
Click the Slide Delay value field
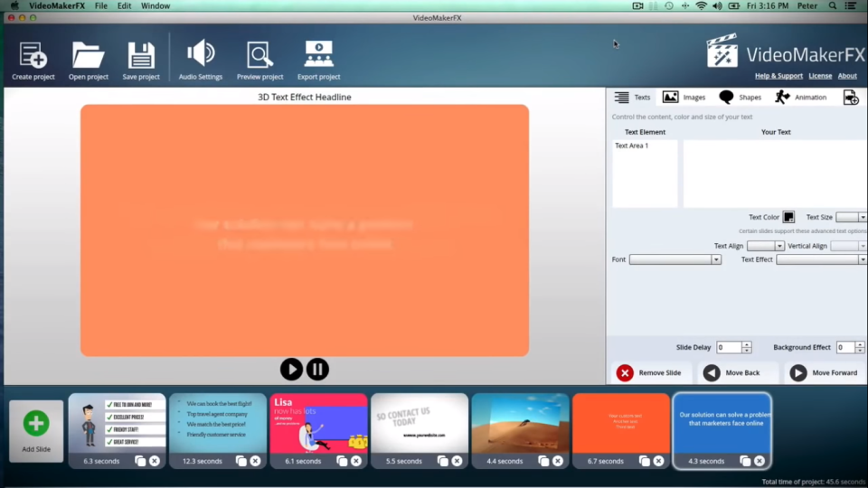point(729,347)
